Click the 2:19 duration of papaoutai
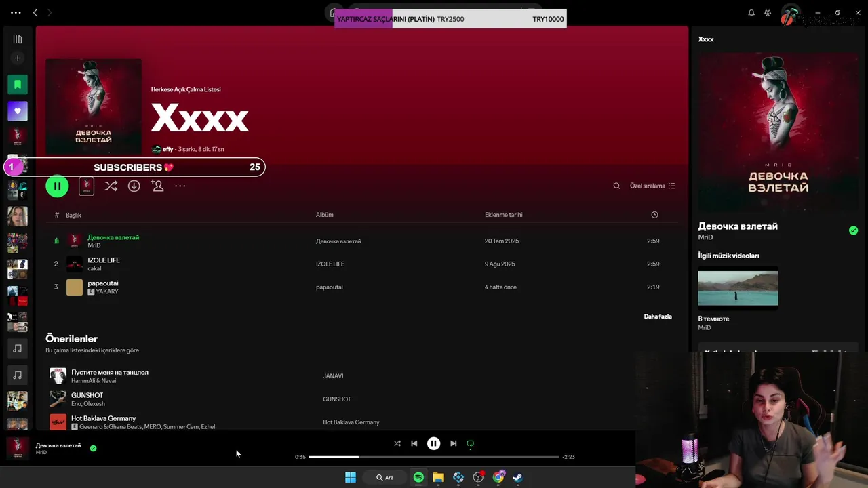Screen dimensions: 868x488 coord(653,287)
